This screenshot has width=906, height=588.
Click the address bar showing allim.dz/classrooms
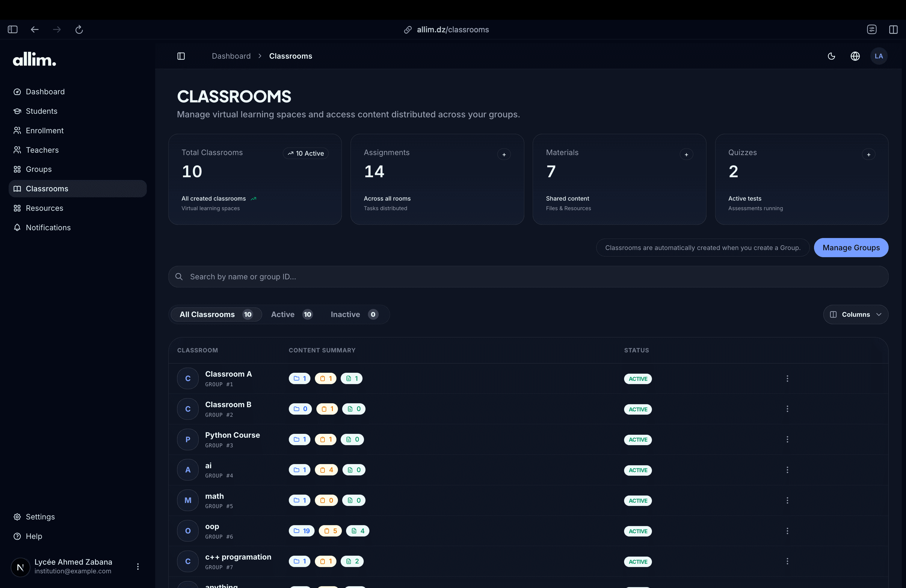(453, 30)
